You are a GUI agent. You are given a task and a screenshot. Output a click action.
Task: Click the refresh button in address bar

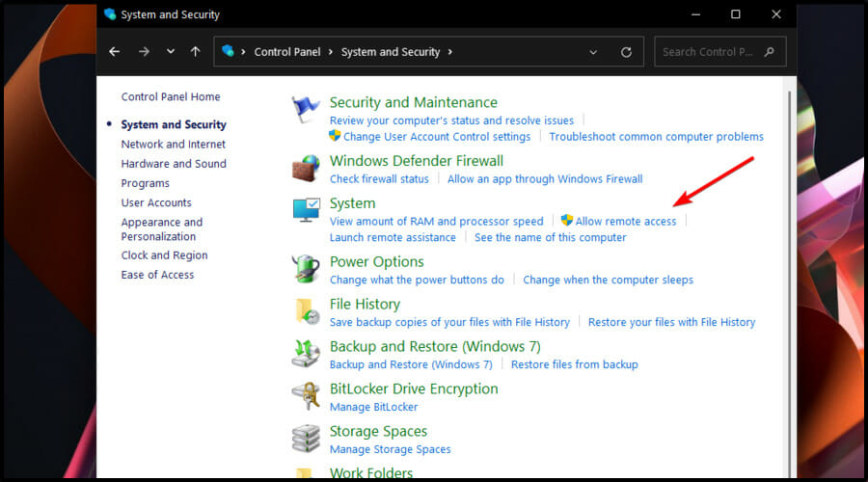point(627,52)
